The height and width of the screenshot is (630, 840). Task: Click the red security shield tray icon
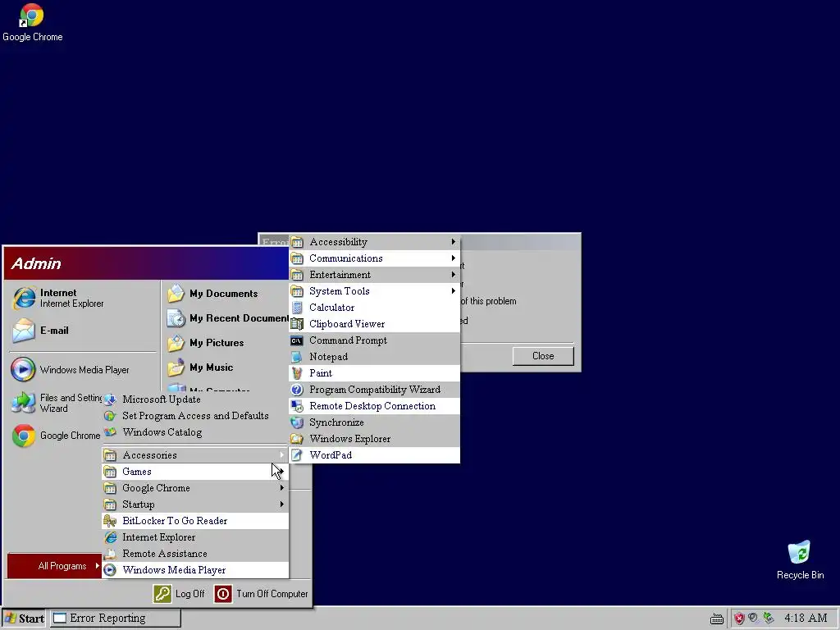click(x=739, y=619)
